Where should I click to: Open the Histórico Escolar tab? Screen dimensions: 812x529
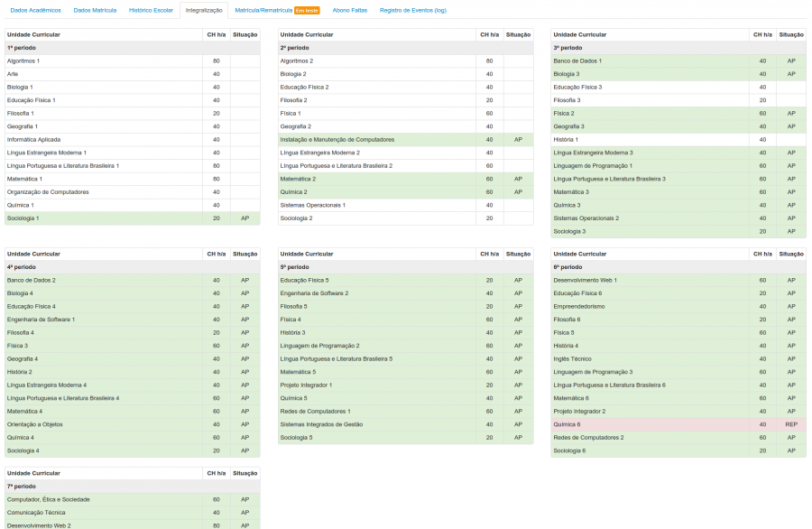(151, 10)
